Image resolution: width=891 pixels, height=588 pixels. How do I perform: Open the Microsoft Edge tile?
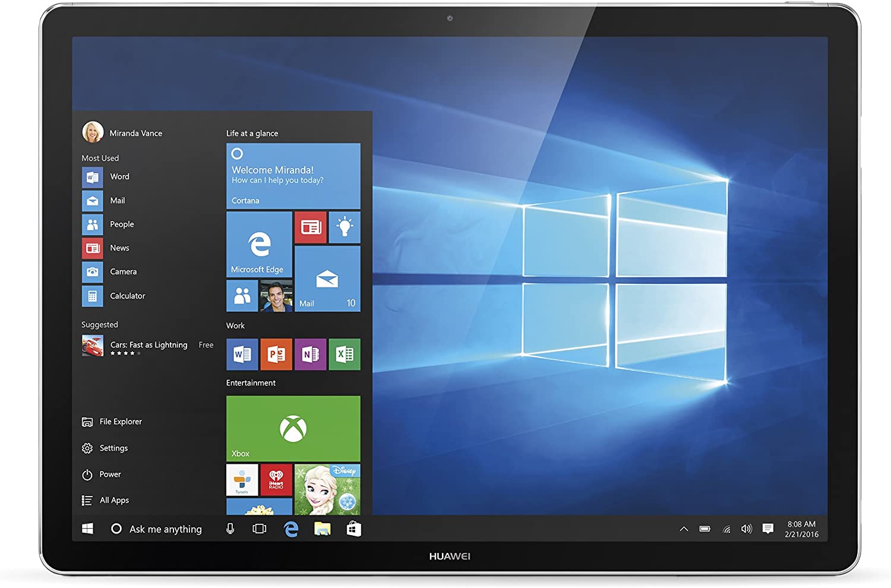coord(259,244)
